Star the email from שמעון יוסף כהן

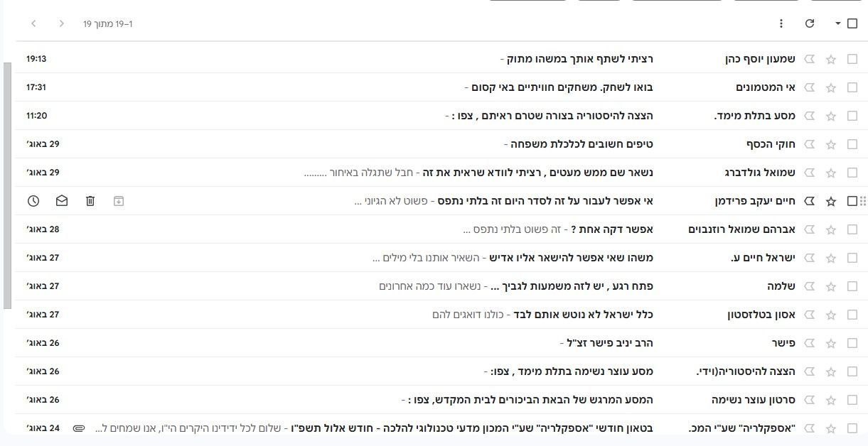pyautogui.click(x=831, y=60)
